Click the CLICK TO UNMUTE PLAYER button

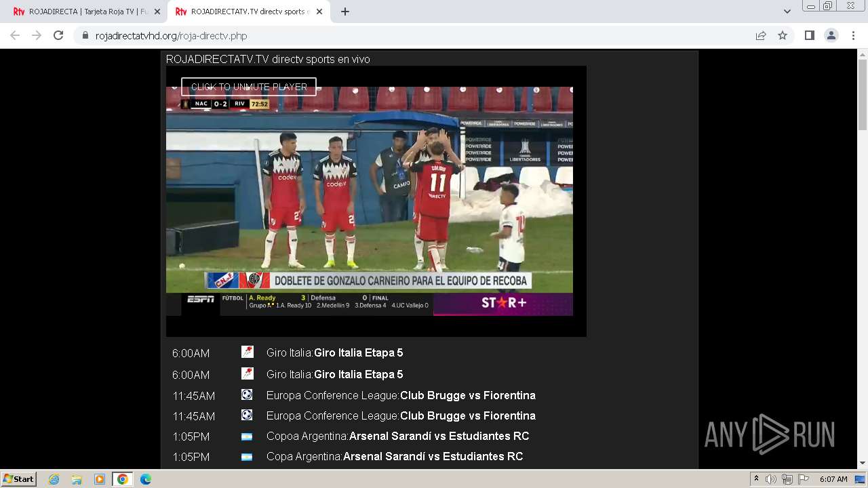[x=249, y=87]
